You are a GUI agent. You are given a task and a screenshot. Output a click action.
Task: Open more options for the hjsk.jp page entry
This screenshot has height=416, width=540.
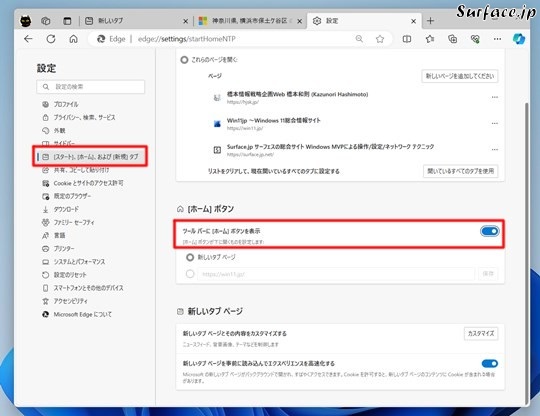pos(495,97)
